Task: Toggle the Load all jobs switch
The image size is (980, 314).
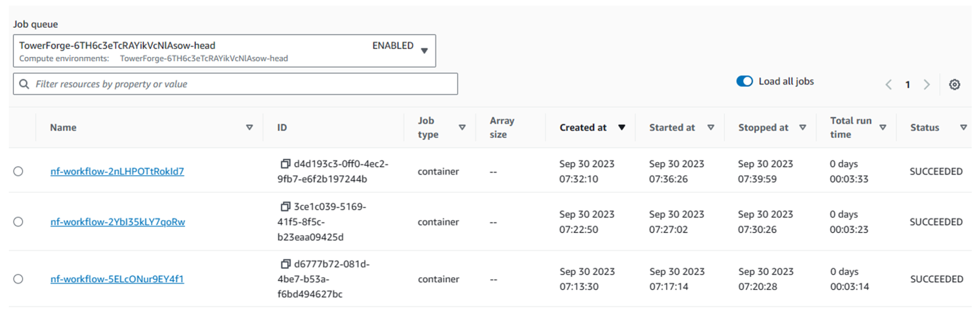Action: (x=744, y=81)
